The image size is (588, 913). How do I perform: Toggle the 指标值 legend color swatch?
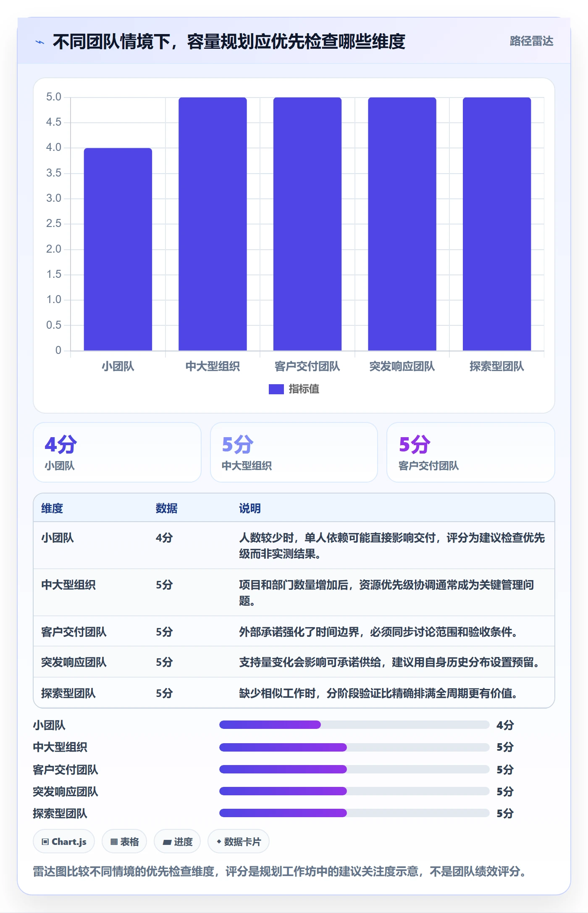(276, 389)
